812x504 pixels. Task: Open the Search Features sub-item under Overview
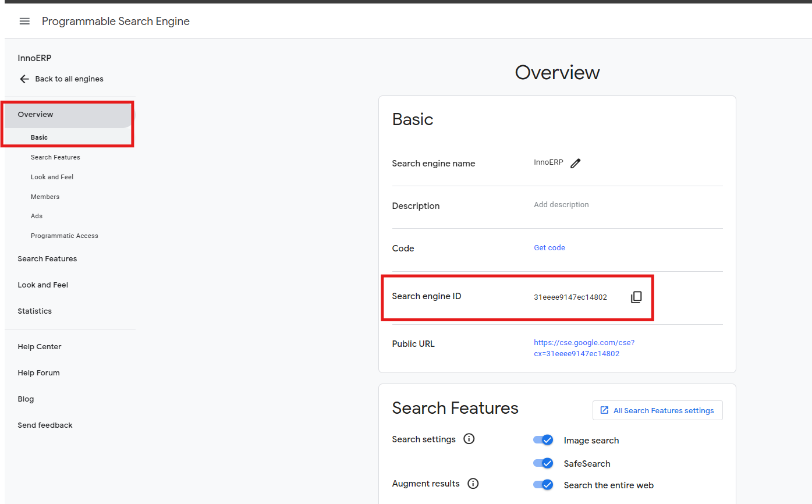click(55, 157)
